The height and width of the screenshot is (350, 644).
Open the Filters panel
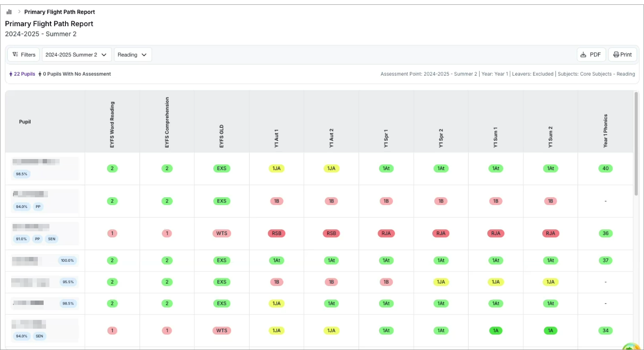point(24,55)
